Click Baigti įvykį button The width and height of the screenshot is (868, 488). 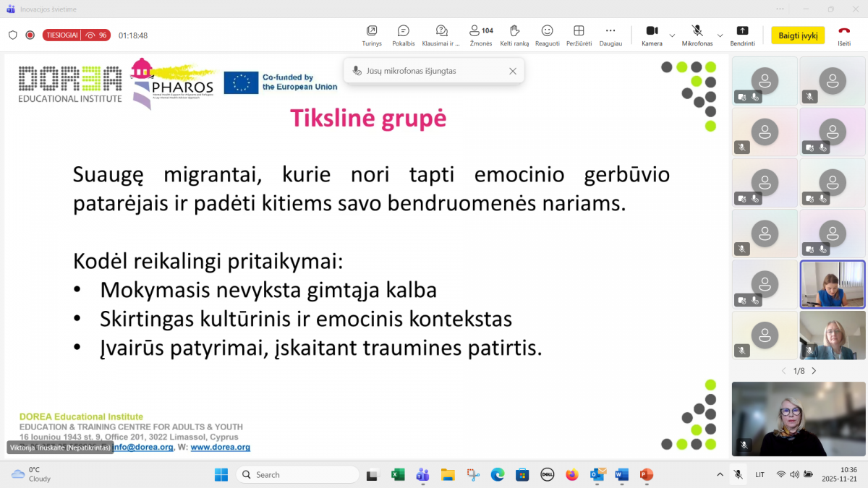[x=798, y=35]
